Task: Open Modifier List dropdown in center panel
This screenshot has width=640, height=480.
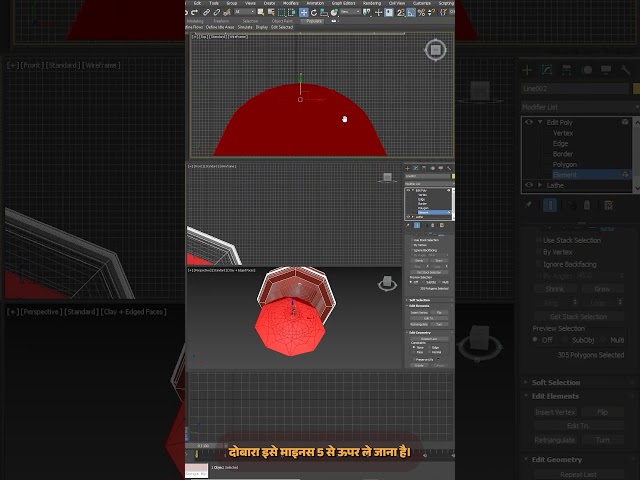Action: pos(429,184)
